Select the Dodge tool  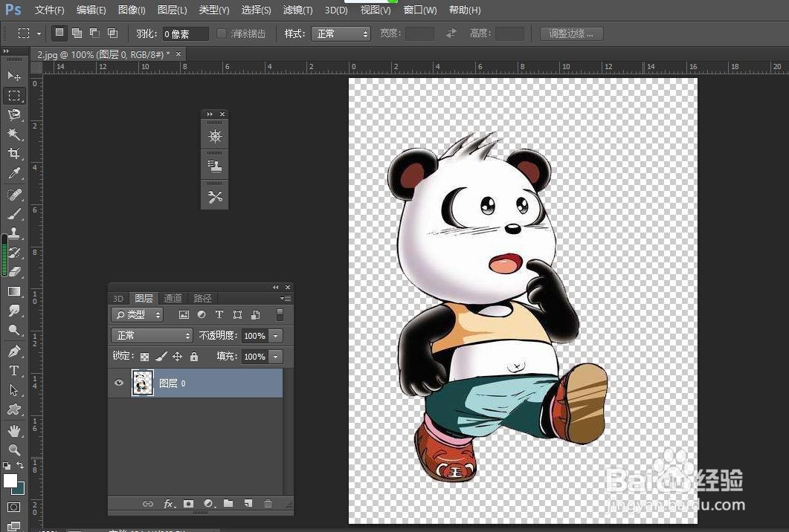click(x=14, y=331)
